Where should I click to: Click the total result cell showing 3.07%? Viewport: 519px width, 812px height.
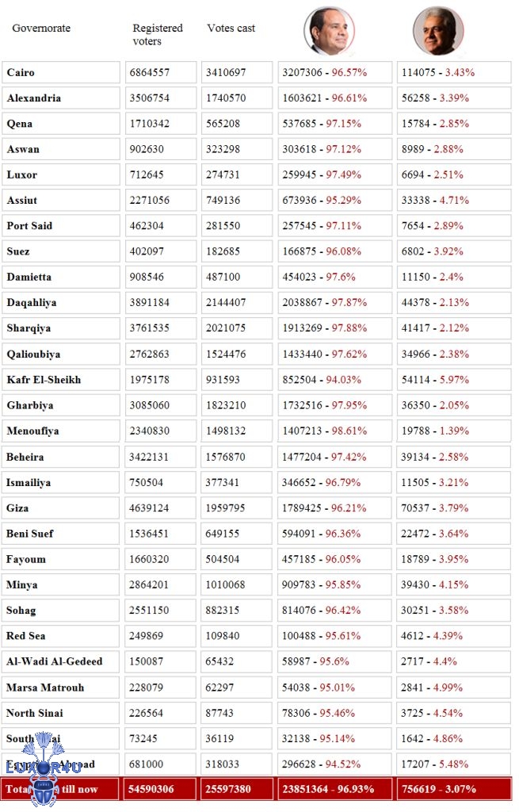click(454, 790)
